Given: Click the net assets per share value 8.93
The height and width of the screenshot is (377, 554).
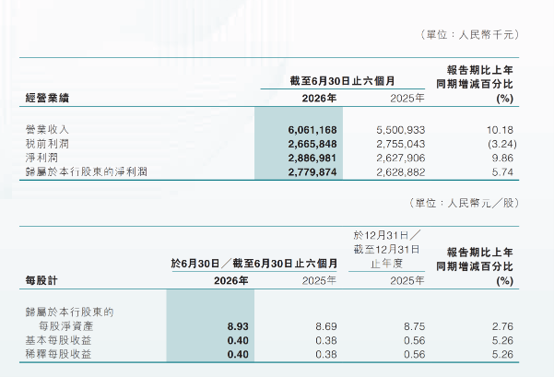Looking at the screenshot, I should click(238, 326).
